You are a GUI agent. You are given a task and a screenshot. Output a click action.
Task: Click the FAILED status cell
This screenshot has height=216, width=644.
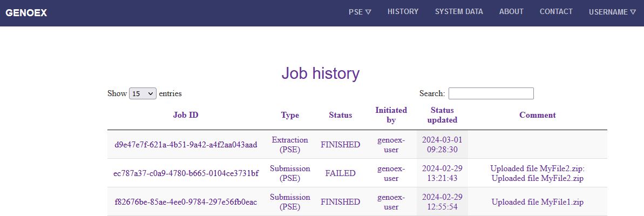tap(340, 173)
